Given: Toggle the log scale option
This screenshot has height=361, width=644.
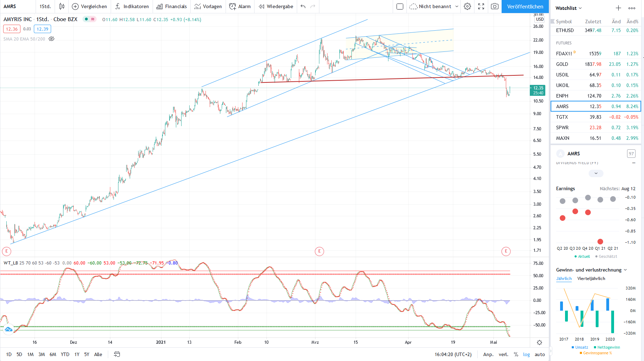Looking at the screenshot, I should pyautogui.click(x=526, y=354).
